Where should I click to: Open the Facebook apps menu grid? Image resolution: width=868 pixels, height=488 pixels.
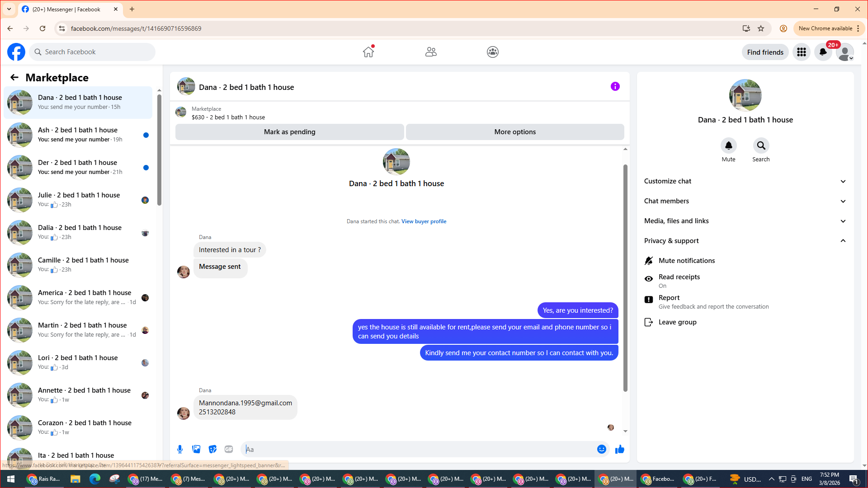click(801, 52)
